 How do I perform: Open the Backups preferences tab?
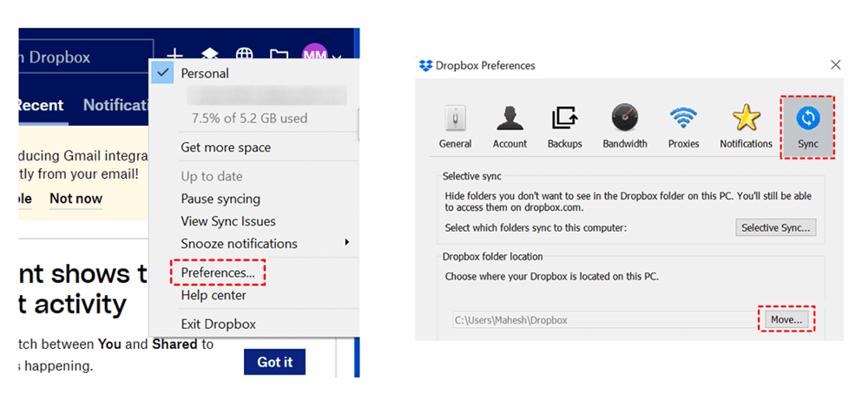(565, 128)
